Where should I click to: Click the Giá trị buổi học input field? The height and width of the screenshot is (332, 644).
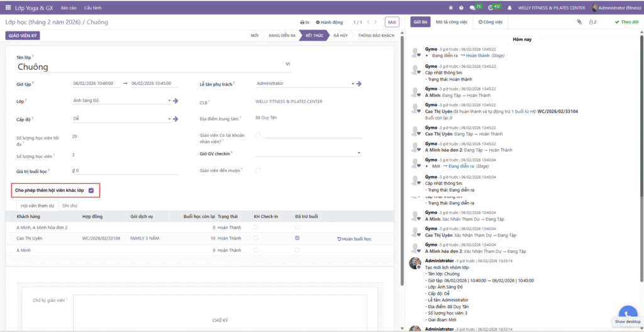pos(125,170)
